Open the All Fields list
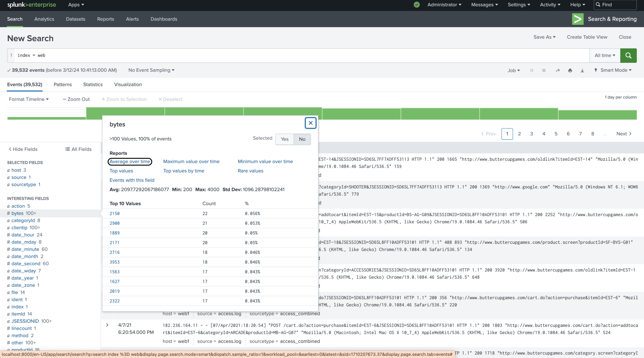Image resolution: width=644 pixels, height=358 pixels. pyautogui.click(x=78, y=149)
